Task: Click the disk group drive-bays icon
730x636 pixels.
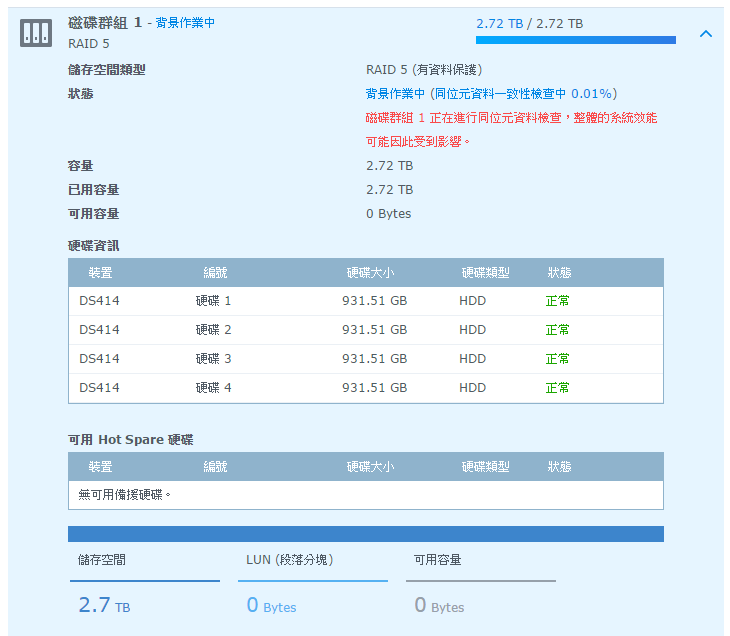Action: (36, 33)
